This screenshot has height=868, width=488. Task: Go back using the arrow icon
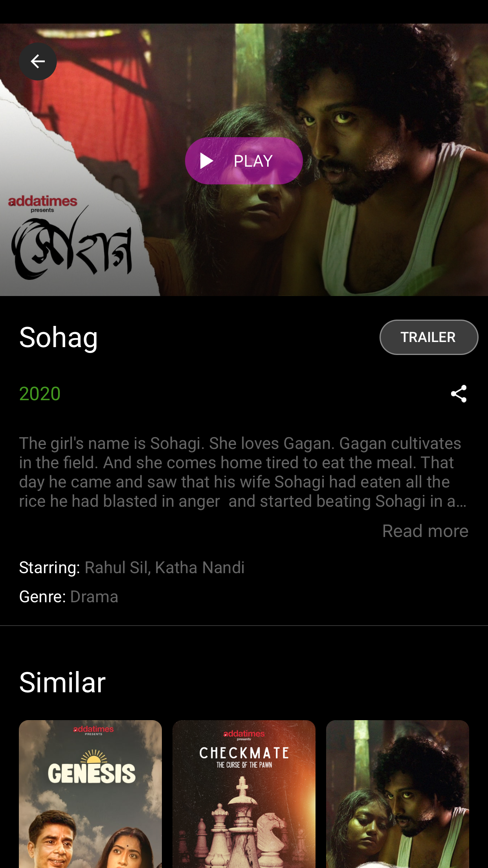pyautogui.click(x=38, y=61)
